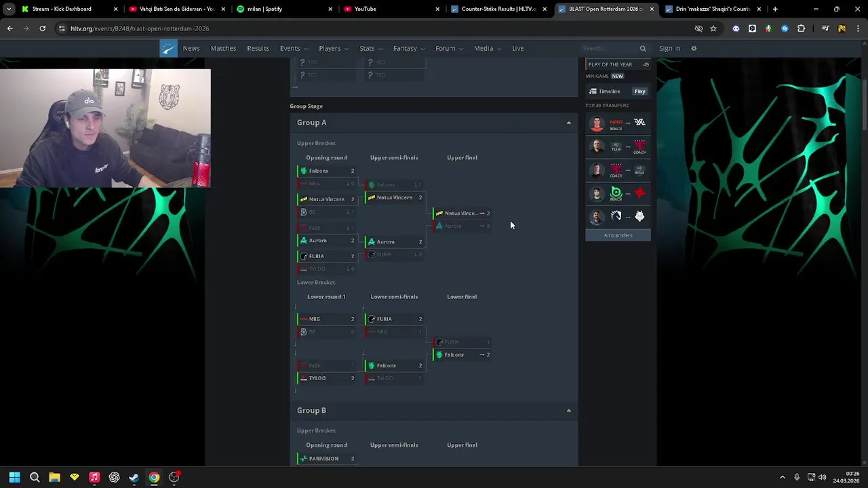Screen dimensions: 868x488
Task: Open the Matches menu item
Action: [223, 48]
